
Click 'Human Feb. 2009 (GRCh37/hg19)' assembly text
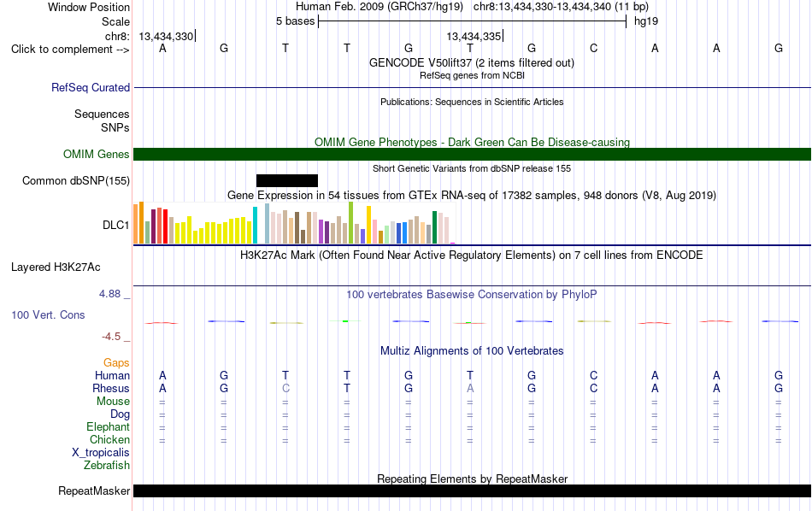pyautogui.click(x=380, y=7)
